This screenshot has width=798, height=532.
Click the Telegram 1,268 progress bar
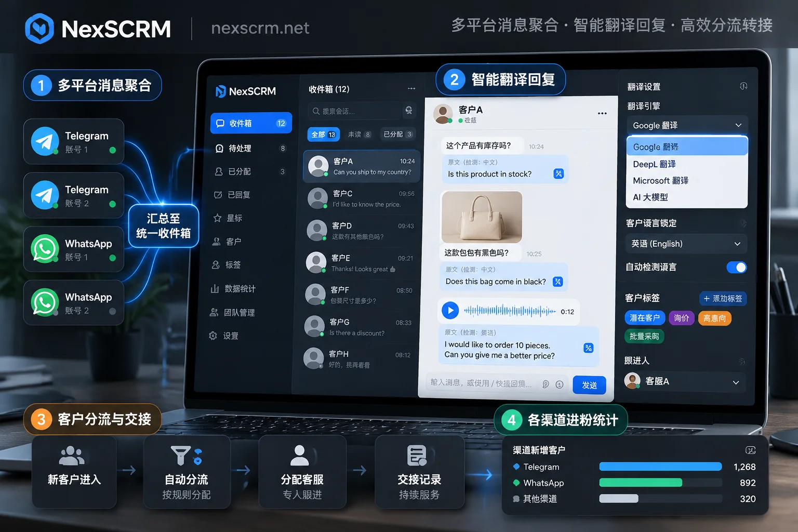pyautogui.click(x=660, y=467)
